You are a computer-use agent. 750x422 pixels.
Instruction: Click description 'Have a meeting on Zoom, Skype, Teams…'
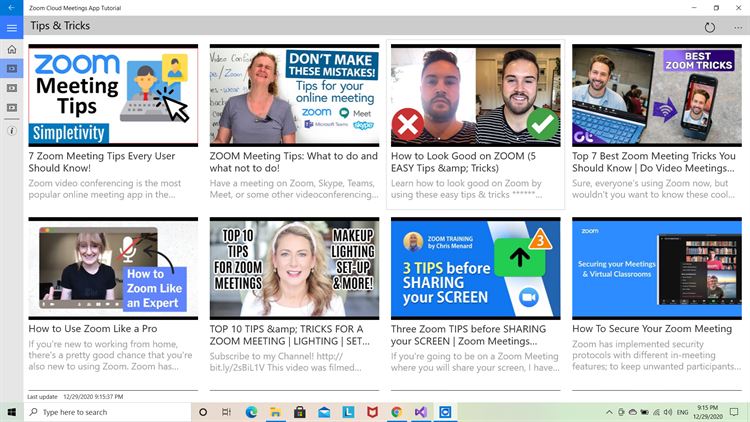pos(294,189)
